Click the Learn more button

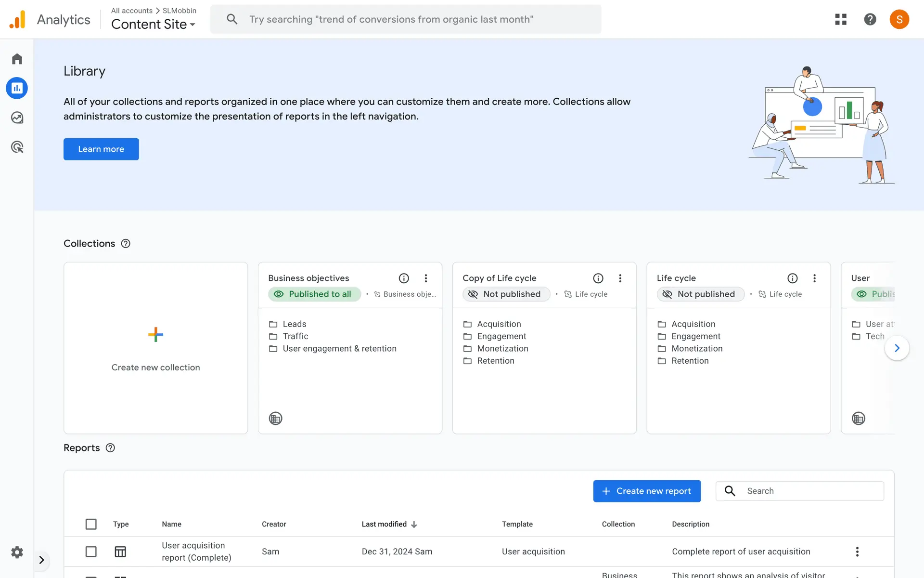tap(101, 149)
